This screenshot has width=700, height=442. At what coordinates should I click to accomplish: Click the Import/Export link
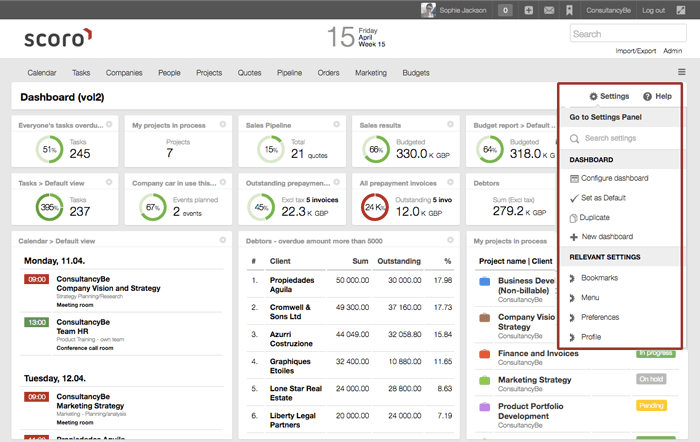point(636,50)
